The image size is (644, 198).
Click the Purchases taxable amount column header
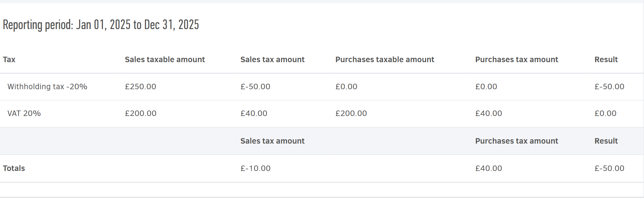click(x=385, y=60)
